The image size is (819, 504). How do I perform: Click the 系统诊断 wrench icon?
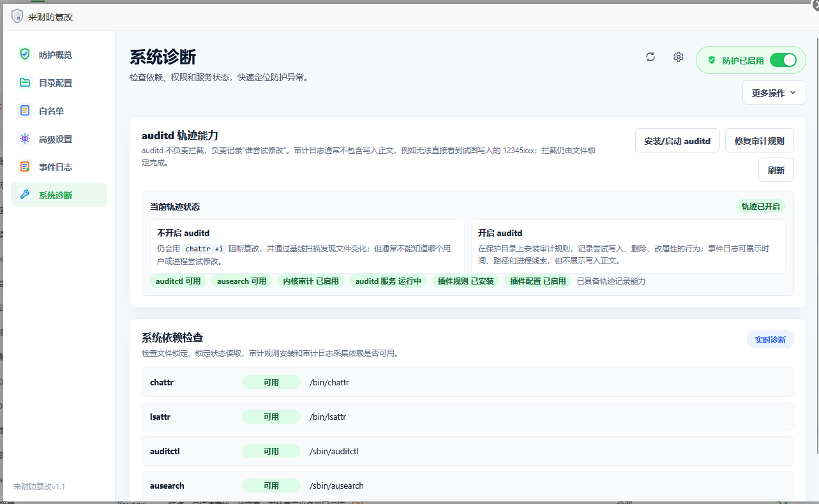(25, 195)
